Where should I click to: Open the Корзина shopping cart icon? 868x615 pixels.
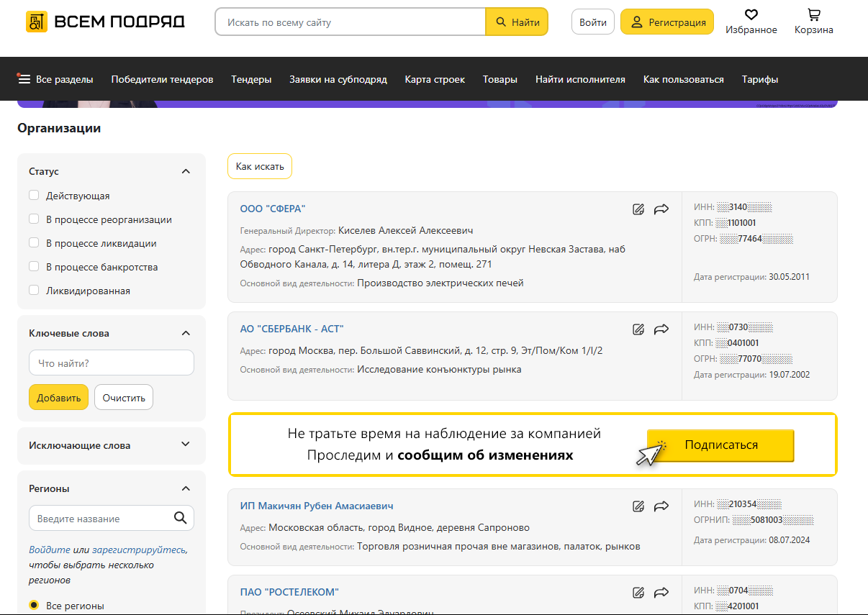click(813, 14)
